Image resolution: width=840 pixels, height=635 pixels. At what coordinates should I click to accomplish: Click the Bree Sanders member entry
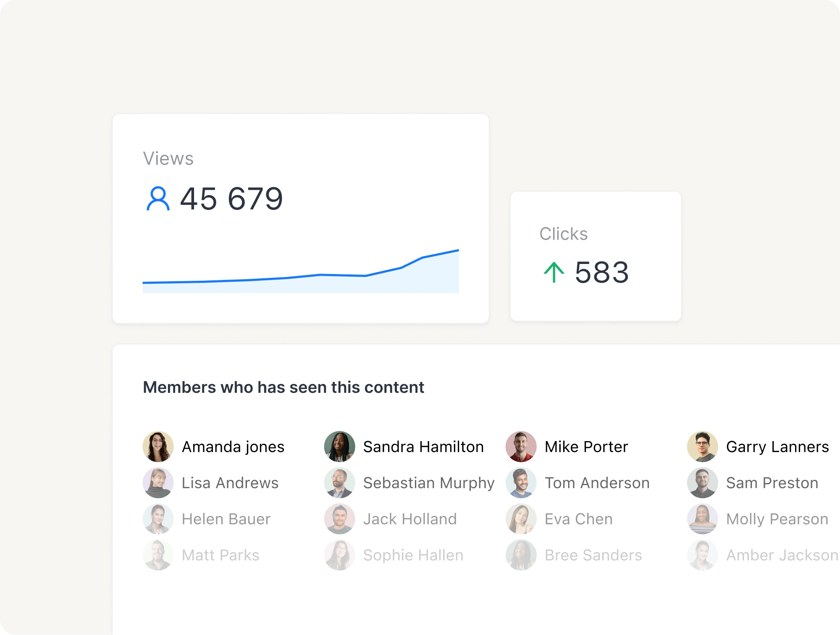[593, 555]
